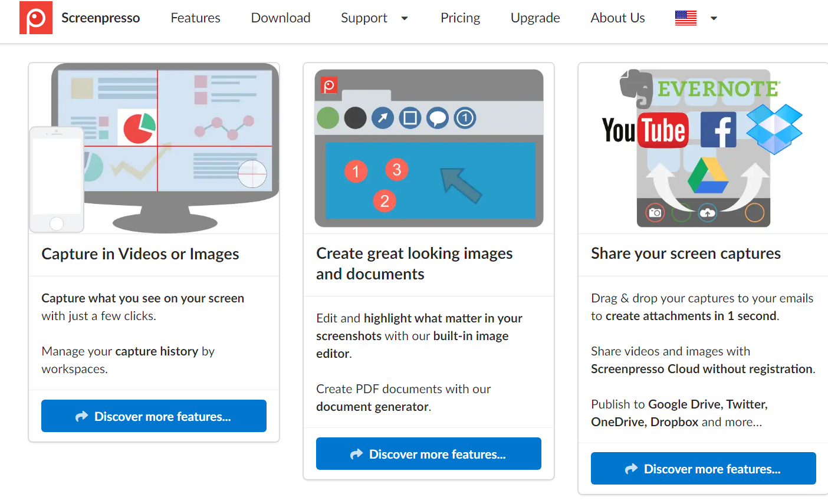The image size is (828, 504).
Task: Click the YouTube logo in the sharing illustration
Action: tap(645, 130)
